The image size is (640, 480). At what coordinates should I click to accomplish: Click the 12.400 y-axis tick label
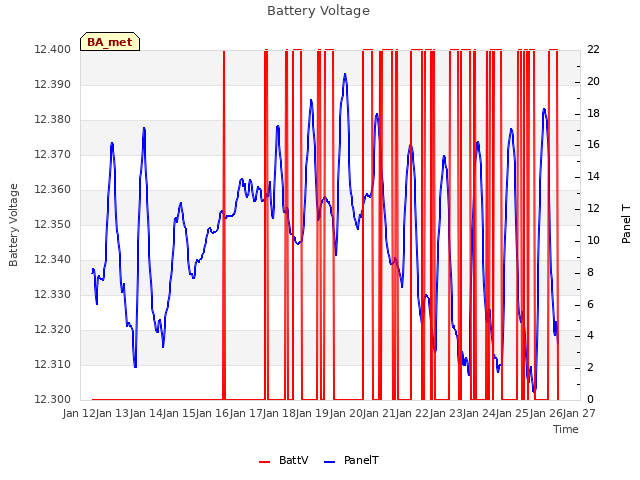click(x=52, y=50)
